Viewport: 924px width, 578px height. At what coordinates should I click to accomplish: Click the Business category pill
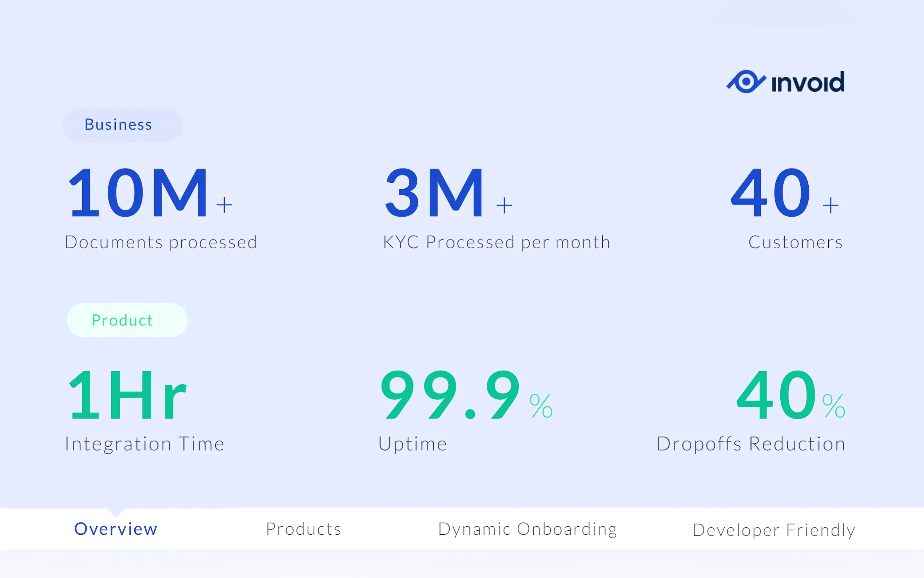[x=122, y=125]
